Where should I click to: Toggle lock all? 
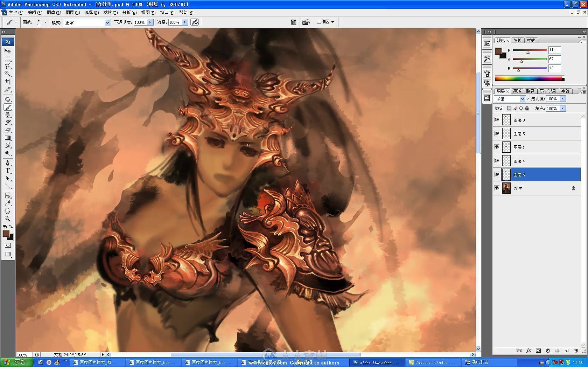tap(527, 108)
